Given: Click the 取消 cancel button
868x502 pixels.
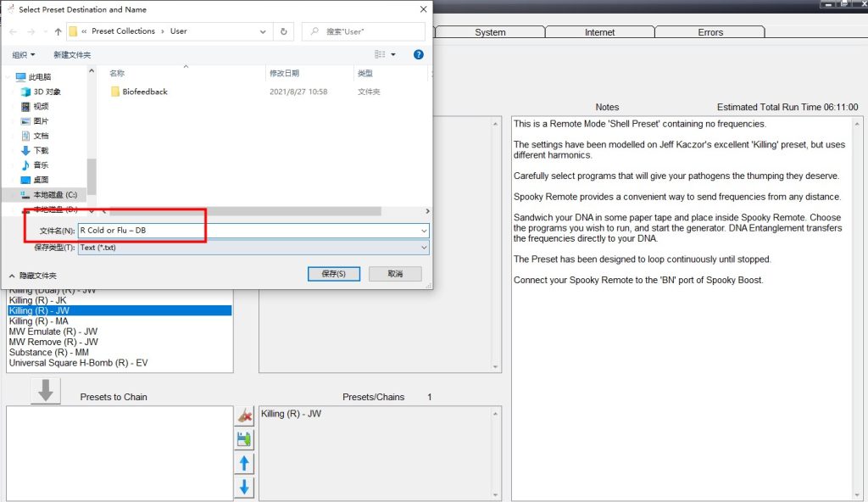Looking at the screenshot, I should (394, 274).
